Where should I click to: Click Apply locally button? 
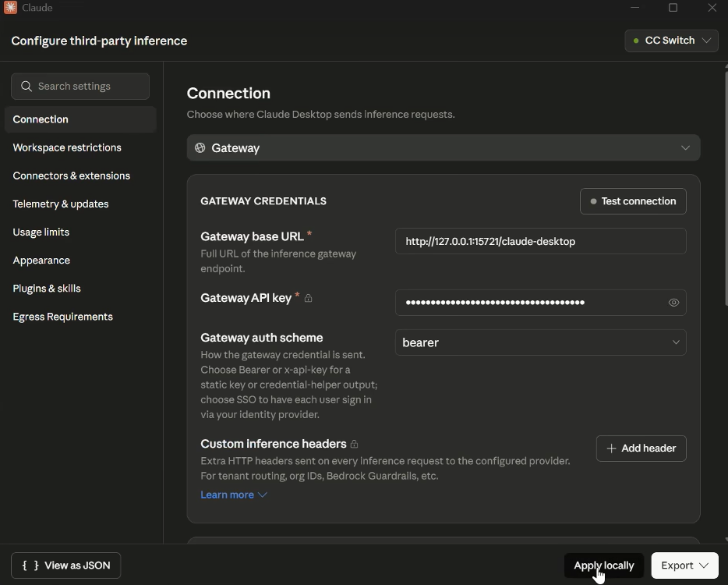[603, 565]
